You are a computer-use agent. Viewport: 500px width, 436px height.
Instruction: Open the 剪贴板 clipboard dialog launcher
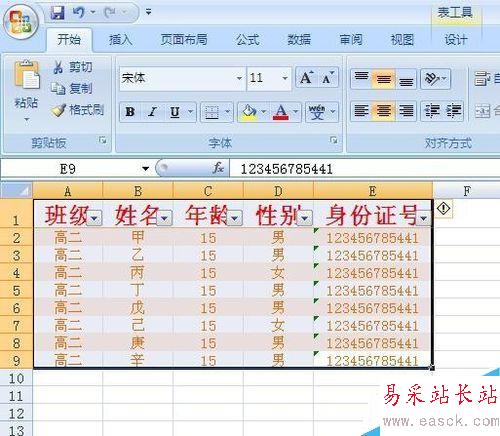pyautogui.click(x=103, y=141)
